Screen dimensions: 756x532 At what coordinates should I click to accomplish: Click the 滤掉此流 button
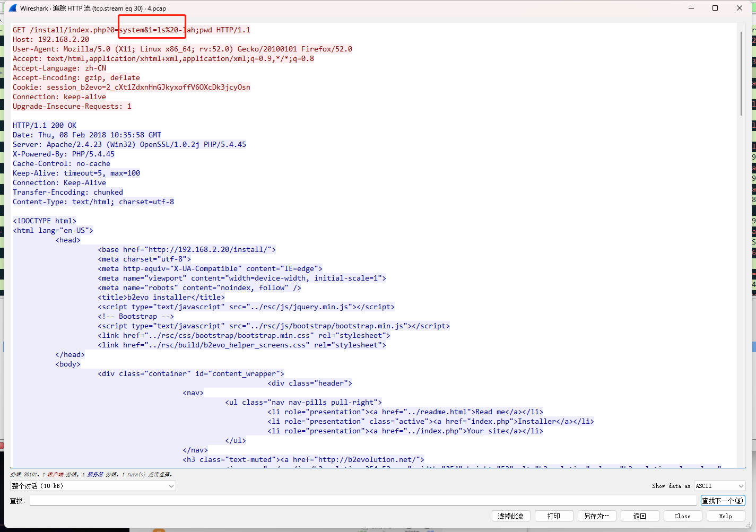(511, 516)
